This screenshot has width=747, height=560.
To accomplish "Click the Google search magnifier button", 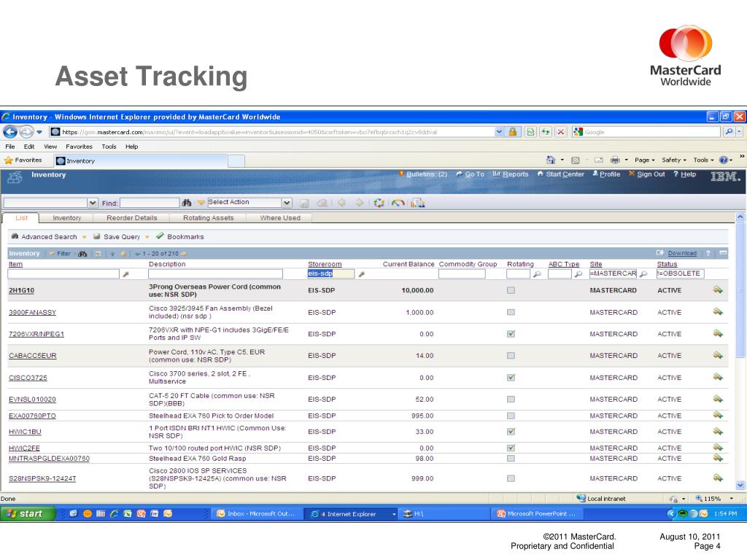I will [x=729, y=132].
